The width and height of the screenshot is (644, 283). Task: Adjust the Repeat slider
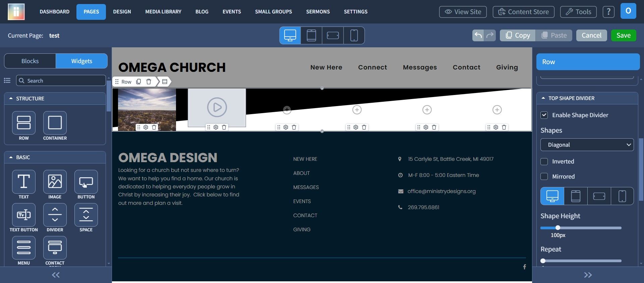point(543,261)
